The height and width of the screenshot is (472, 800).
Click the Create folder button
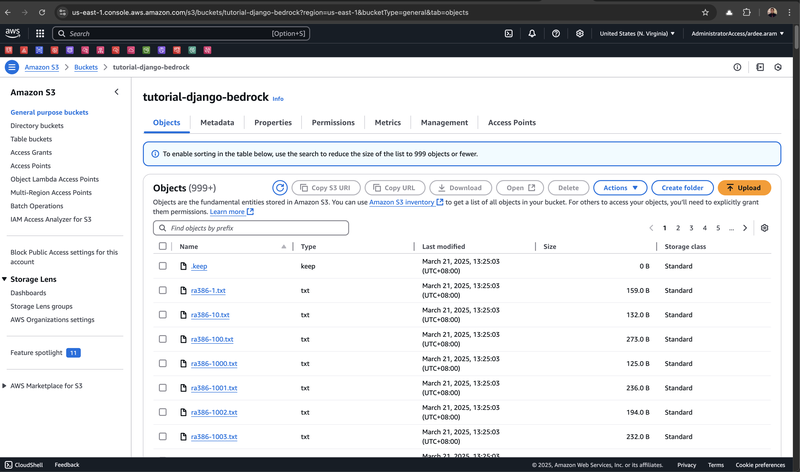(x=682, y=188)
